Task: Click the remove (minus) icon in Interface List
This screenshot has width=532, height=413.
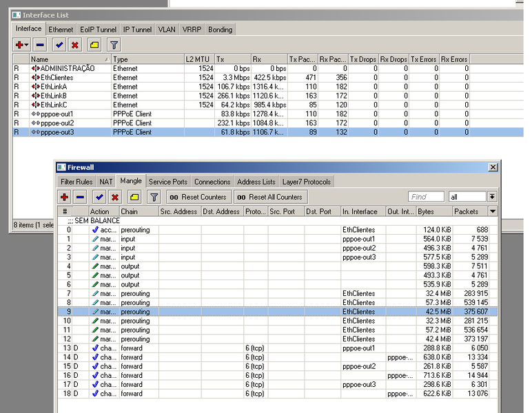Action: (x=40, y=45)
